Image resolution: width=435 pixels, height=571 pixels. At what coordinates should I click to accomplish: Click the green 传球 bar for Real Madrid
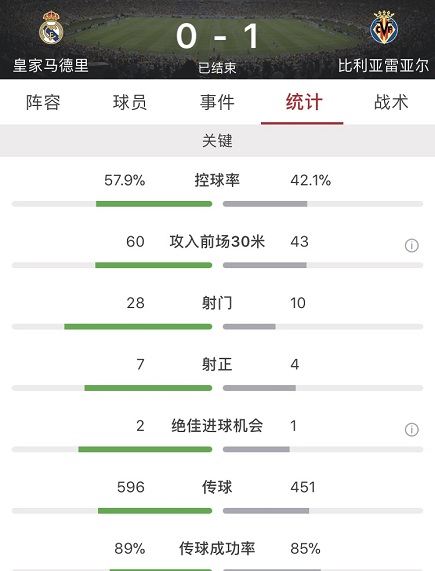click(155, 511)
